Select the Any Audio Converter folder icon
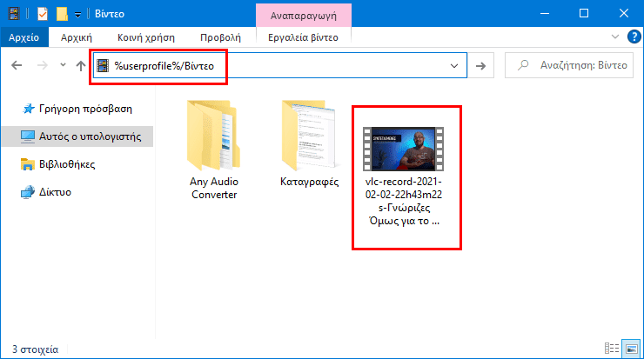 coord(213,136)
